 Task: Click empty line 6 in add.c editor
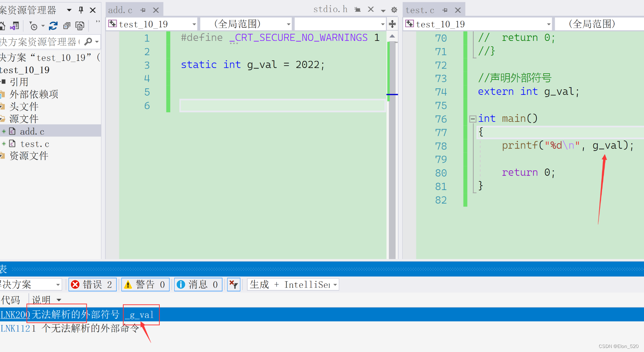click(x=283, y=106)
